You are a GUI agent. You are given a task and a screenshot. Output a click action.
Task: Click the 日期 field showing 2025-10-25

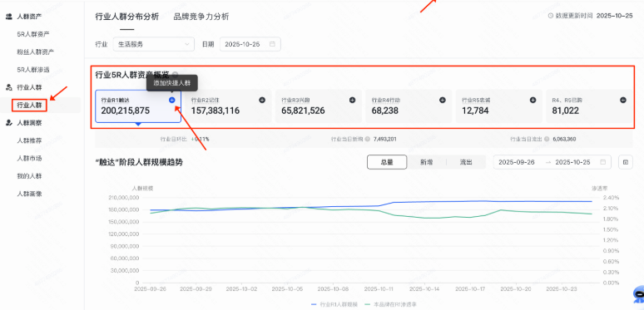(250, 44)
